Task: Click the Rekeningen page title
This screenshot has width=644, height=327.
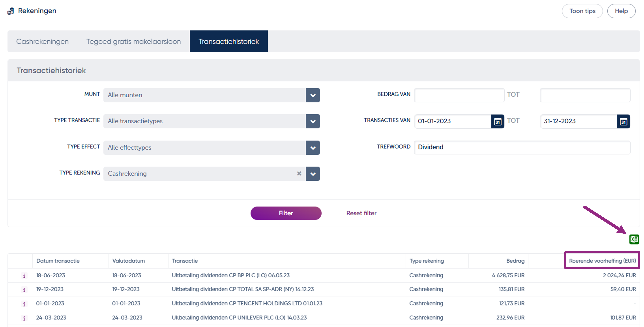Action: click(x=37, y=11)
